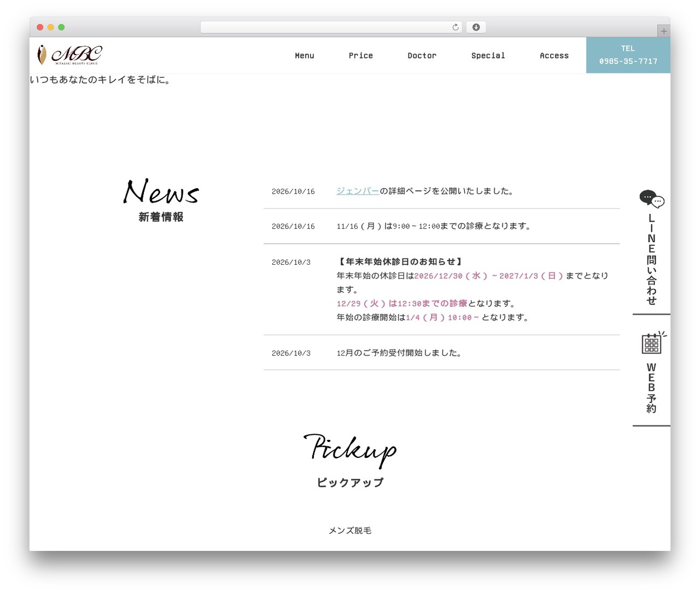The height and width of the screenshot is (593, 700).
Task: Click the 年末年始休診日のお知らせ heading
Action: click(x=400, y=261)
